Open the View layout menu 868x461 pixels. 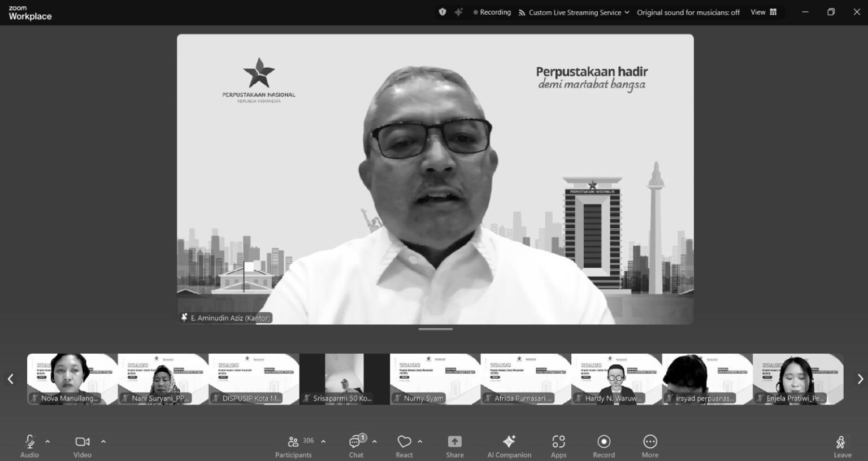[763, 12]
